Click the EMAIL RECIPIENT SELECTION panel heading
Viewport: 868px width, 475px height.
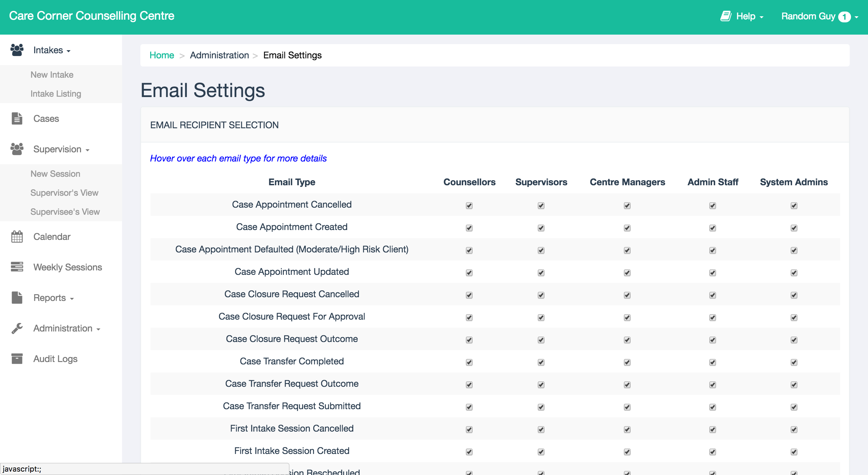[214, 125]
